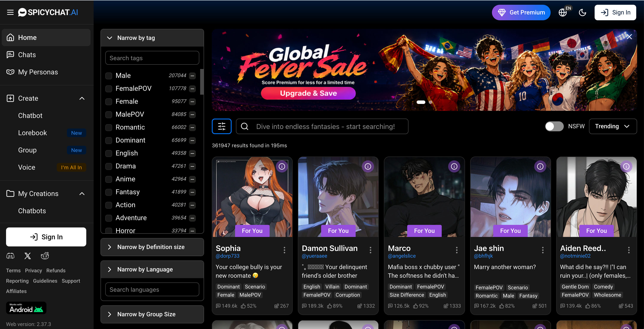
Task: Check the Romantic tag checkbox
Action: tap(108, 127)
